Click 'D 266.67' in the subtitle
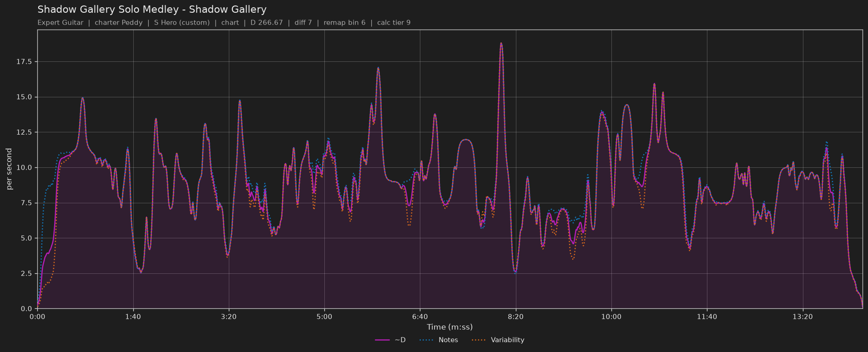Image resolution: width=868 pixels, height=352 pixels. pos(267,23)
